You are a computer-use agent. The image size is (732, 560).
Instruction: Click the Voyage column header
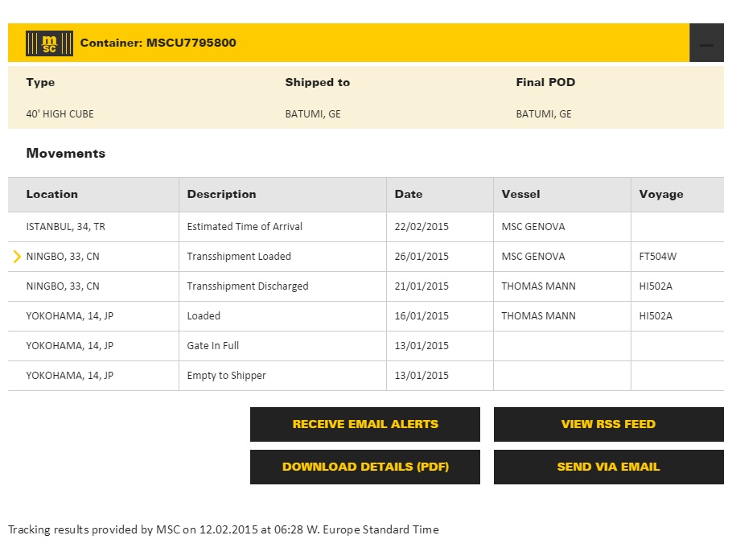661,195
